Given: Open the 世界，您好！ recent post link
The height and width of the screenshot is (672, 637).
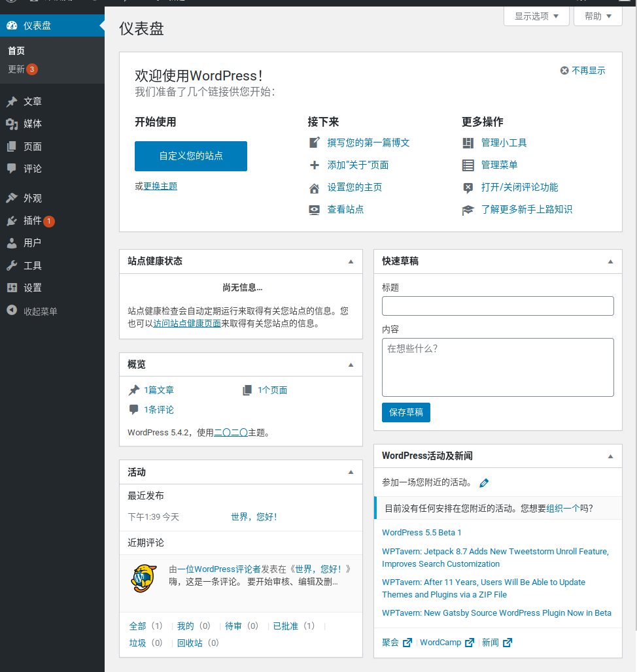Looking at the screenshot, I should pyautogui.click(x=254, y=517).
